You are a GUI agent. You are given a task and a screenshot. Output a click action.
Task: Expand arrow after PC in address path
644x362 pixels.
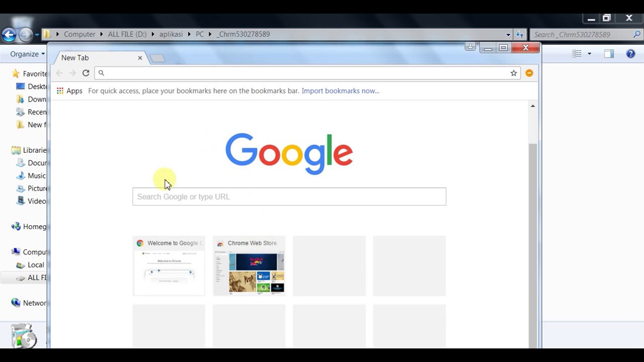(x=210, y=34)
